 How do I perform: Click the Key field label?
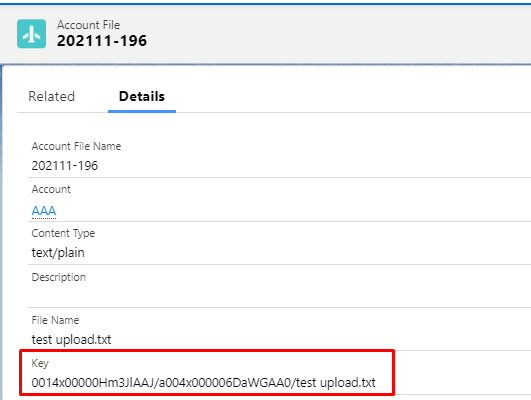[x=40, y=363]
